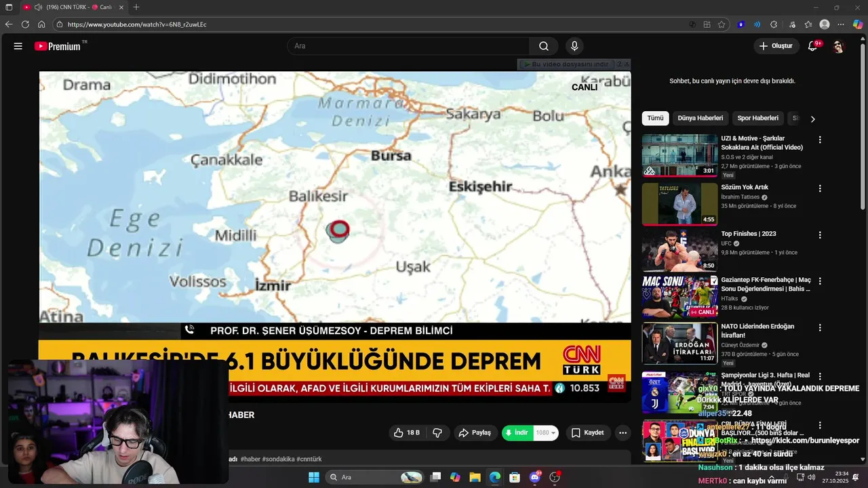Add page to favorites star icon

[x=722, y=24]
